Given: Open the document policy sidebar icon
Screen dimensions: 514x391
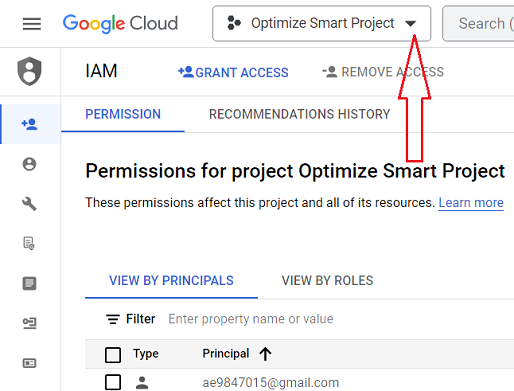Looking at the screenshot, I should pyautogui.click(x=29, y=243).
